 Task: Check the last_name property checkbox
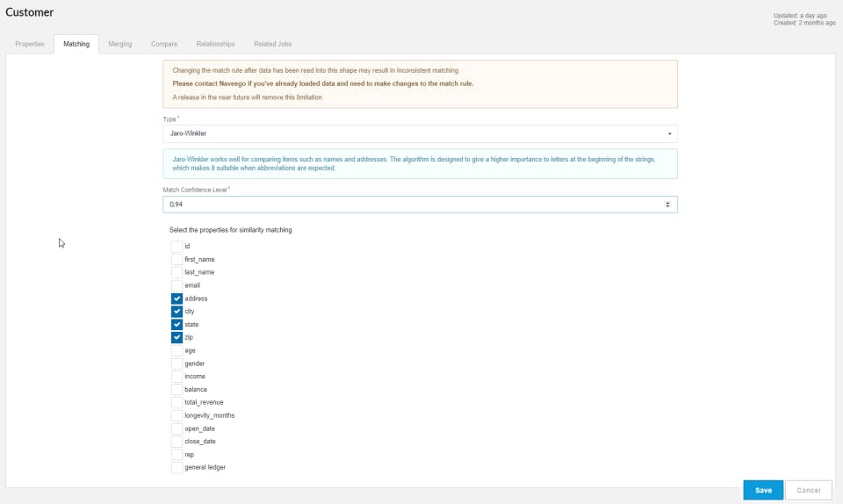click(x=177, y=272)
